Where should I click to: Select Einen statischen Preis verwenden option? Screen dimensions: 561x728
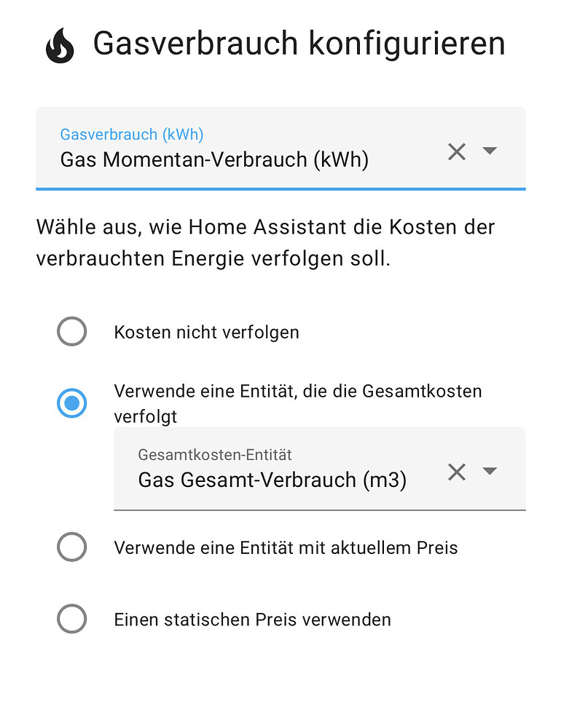click(71, 620)
